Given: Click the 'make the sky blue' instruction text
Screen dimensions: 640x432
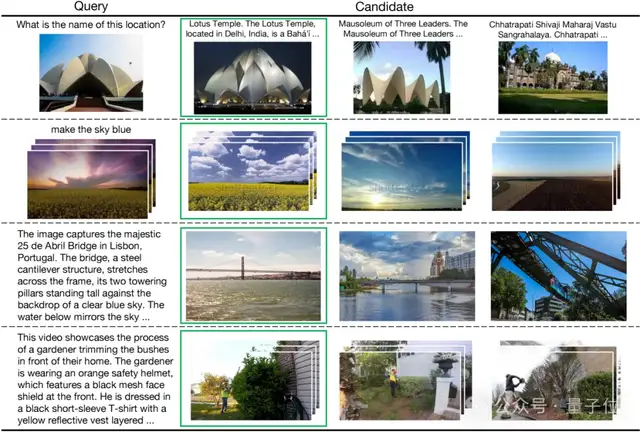Looking at the screenshot, I should tap(90, 131).
